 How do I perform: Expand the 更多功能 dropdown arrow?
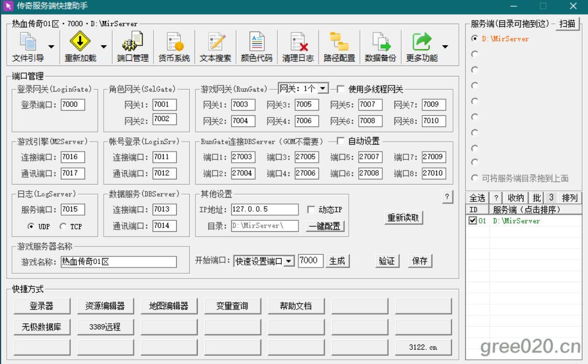[445, 47]
